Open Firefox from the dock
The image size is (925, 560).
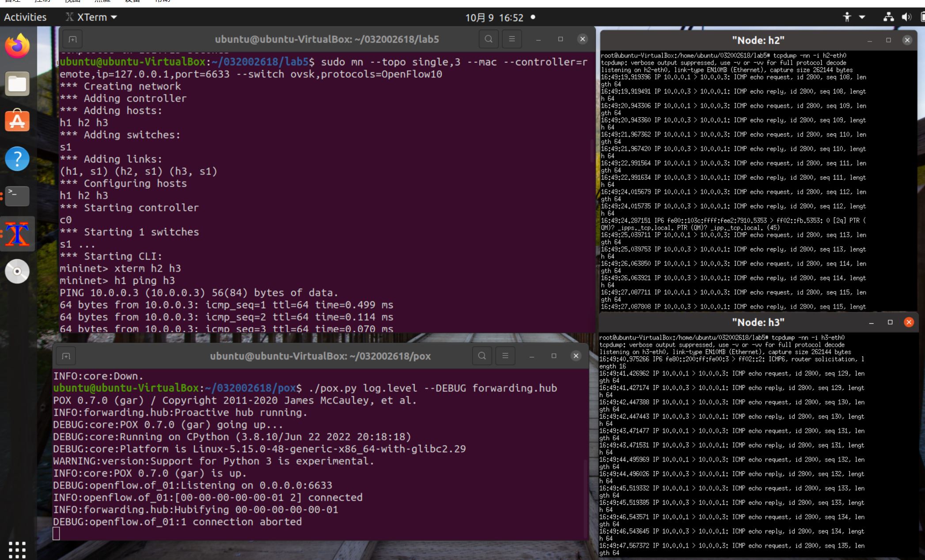pyautogui.click(x=17, y=46)
